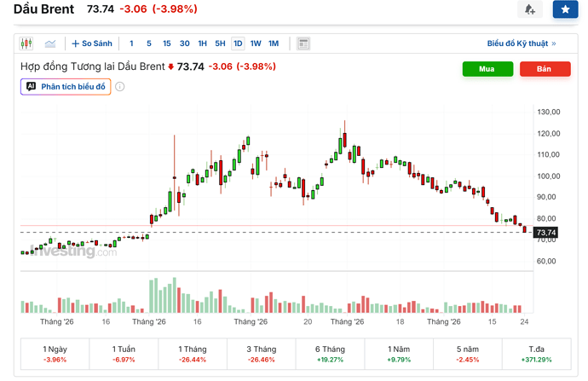Image resolution: width=588 pixels, height=381 pixels.
Task: Select the 1 Tháng performance range
Action: click(x=193, y=354)
